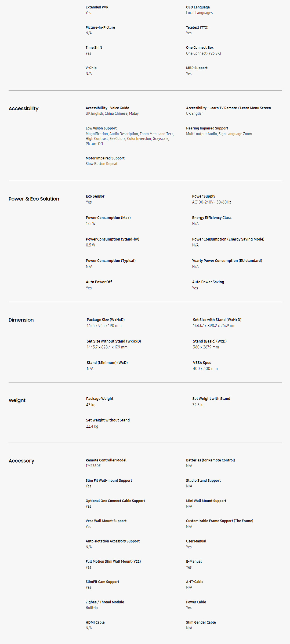Click the Set Weight with Stand label
This screenshot has width=290, height=644.
click(x=211, y=399)
